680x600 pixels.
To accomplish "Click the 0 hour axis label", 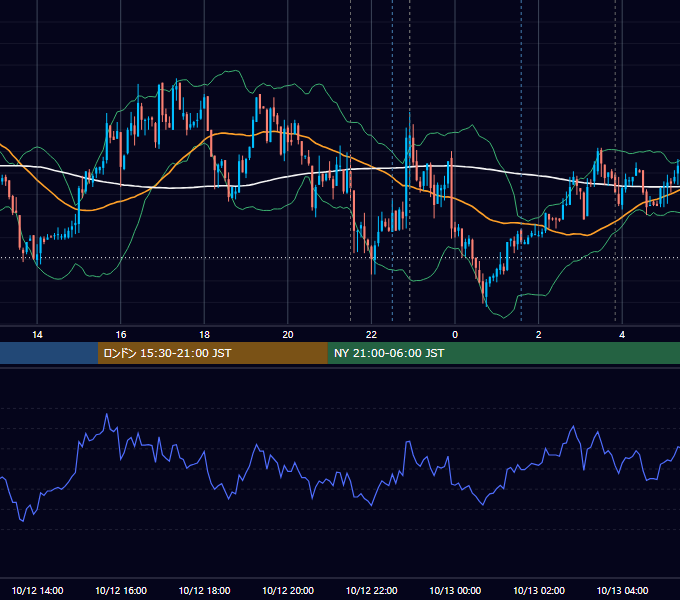I will tap(455, 335).
